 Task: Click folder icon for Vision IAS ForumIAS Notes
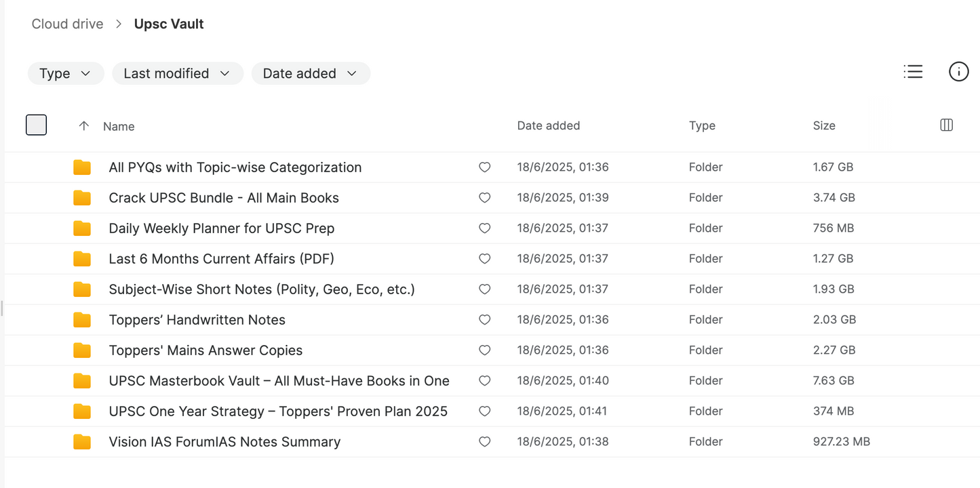(82, 442)
